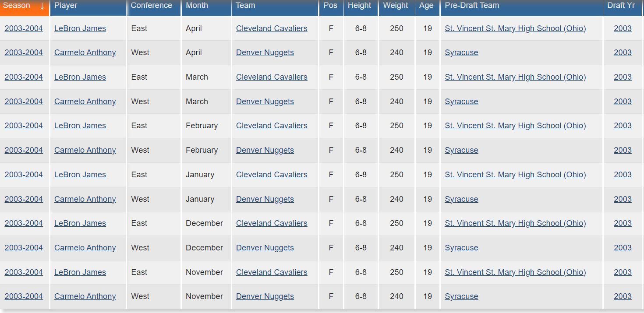Open St. Vincent St. Mary link, January row

point(515,175)
